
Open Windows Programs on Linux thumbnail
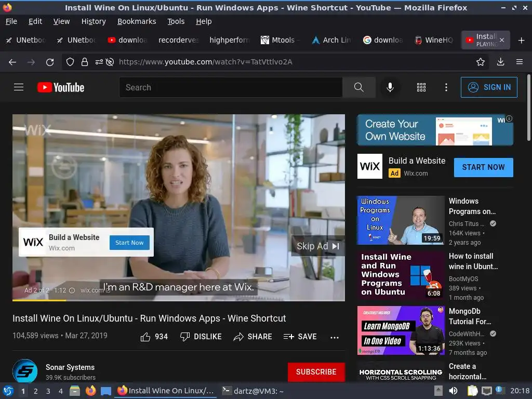click(401, 220)
